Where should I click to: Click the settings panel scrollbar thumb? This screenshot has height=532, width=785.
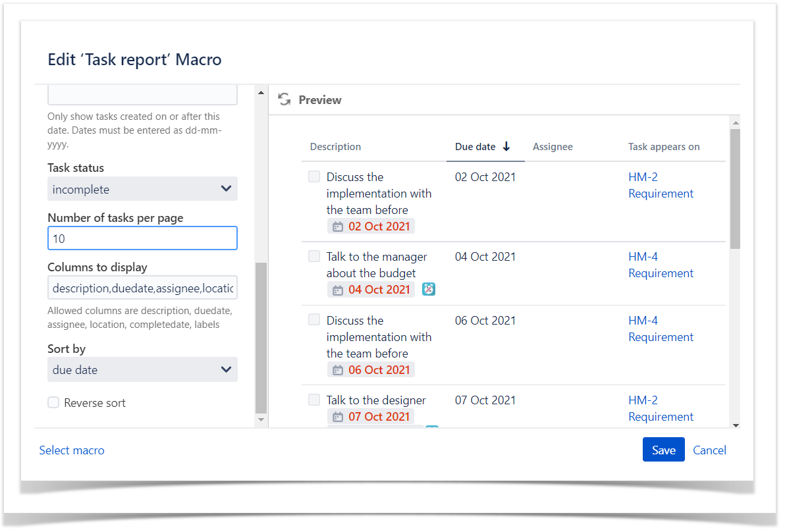coord(261,338)
